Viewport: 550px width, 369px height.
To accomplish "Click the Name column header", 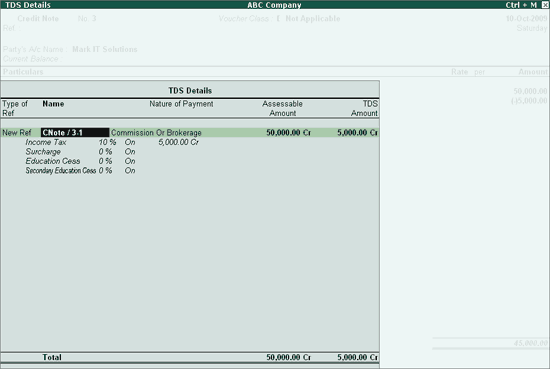I will coord(53,104).
